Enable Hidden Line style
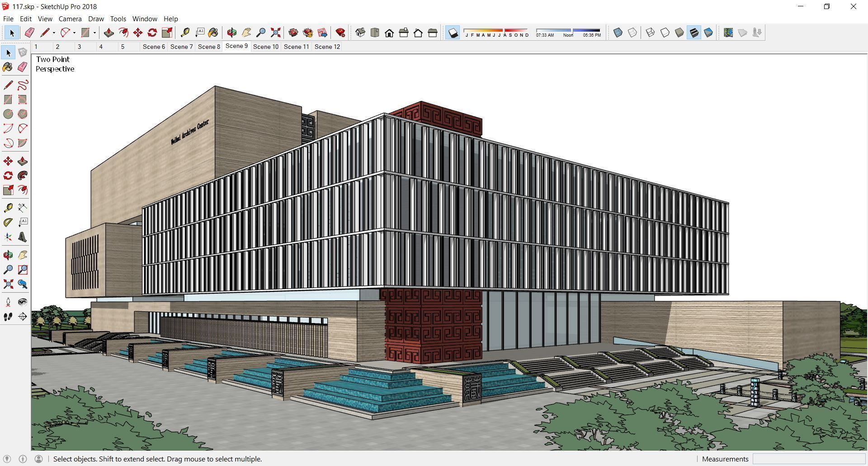The width and height of the screenshot is (868, 466). [665, 33]
